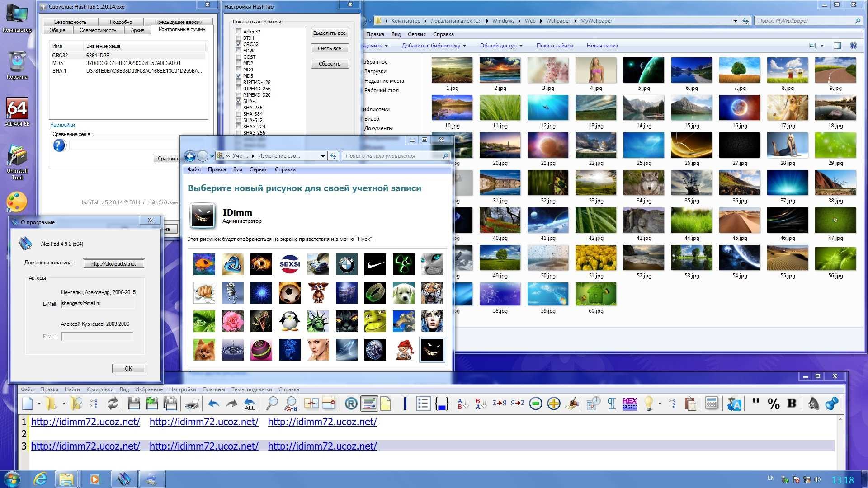This screenshot has height=488, width=868.
Task: Click the printer icon in AkelPad toolbar
Action: tap(192, 404)
